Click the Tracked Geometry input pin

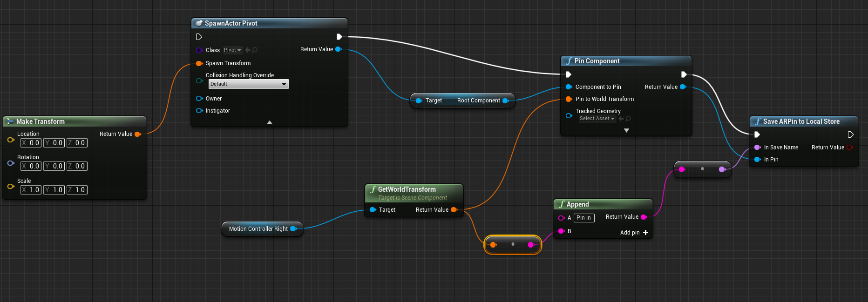[x=569, y=115]
